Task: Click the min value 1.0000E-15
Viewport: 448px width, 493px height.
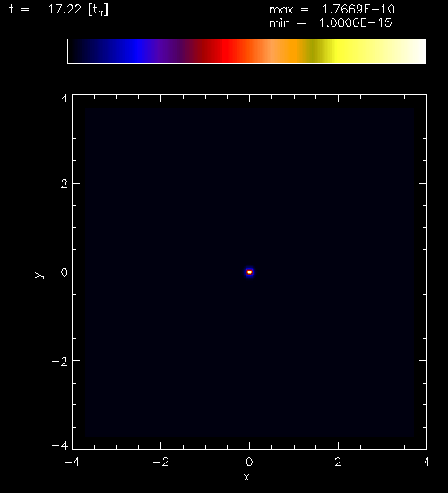Action: pos(356,23)
